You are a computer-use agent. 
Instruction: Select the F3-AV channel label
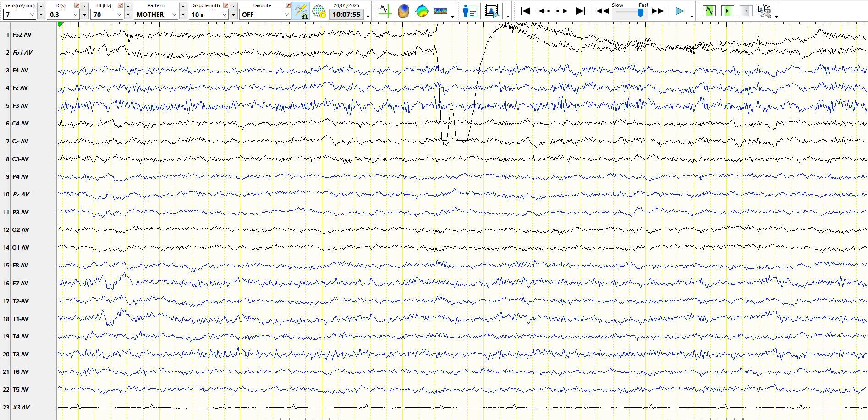coord(20,106)
